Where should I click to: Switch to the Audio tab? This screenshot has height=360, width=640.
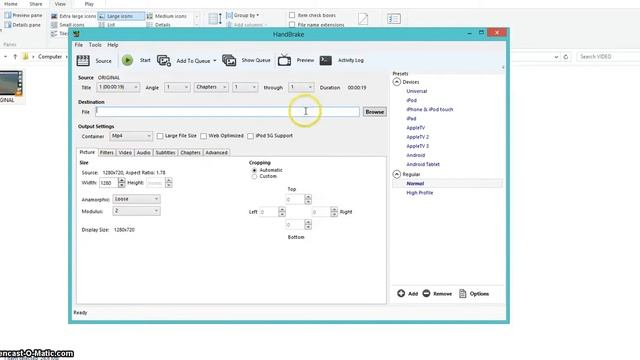point(143,153)
